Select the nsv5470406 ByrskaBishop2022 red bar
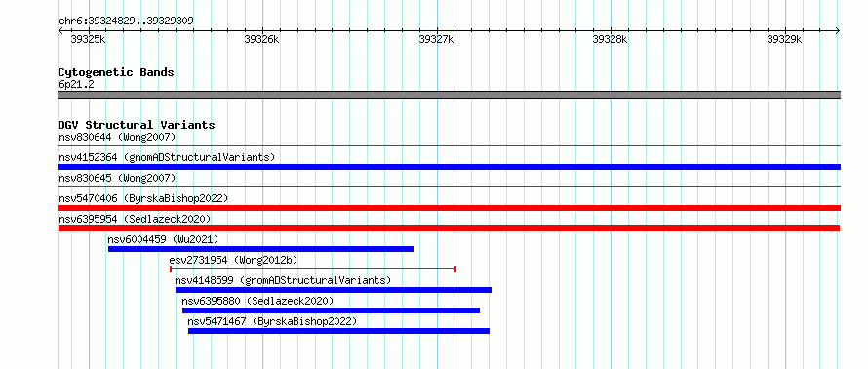 tap(449, 208)
